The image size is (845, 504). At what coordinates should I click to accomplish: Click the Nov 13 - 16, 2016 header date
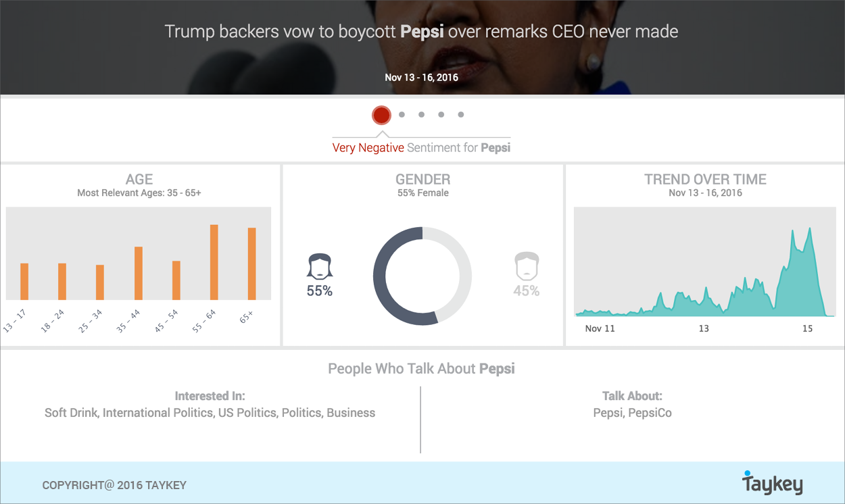[422, 77]
